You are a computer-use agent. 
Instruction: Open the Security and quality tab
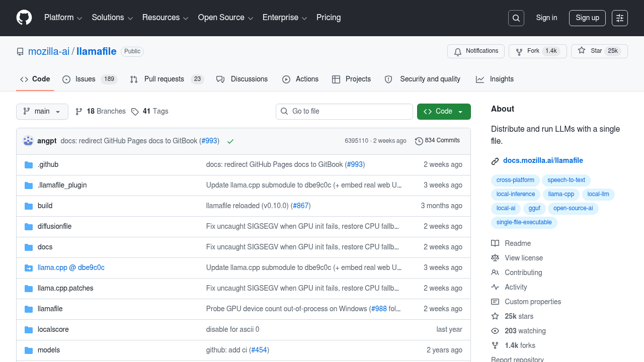pos(422,79)
